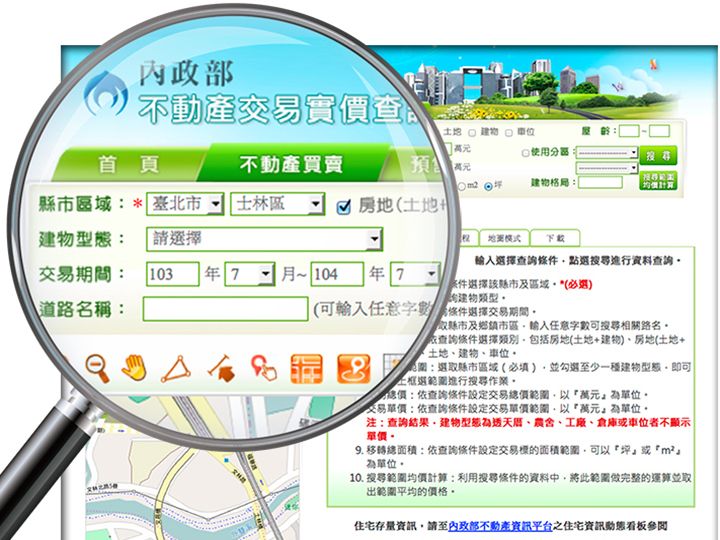Open the blank dropdown above 建物格局

607,168
